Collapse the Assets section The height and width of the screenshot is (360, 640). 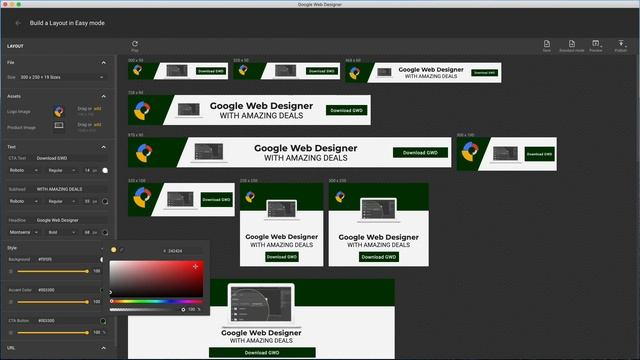click(x=103, y=96)
